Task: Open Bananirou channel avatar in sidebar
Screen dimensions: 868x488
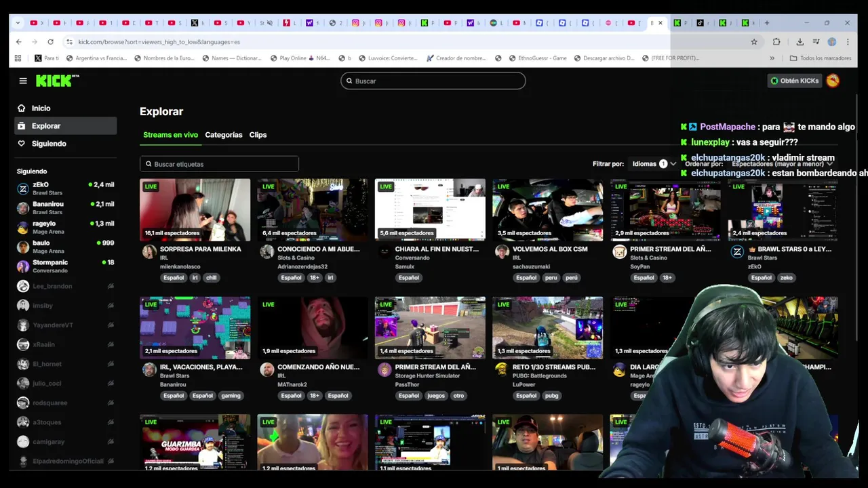Action: point(23,208)
